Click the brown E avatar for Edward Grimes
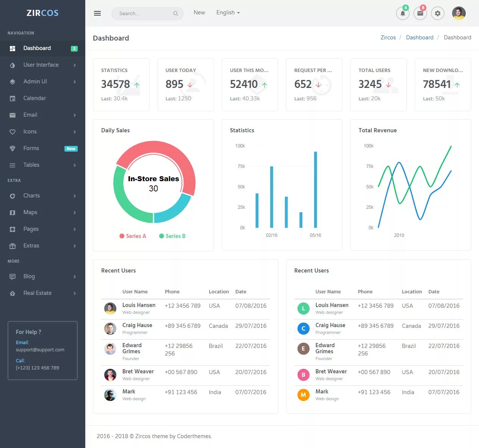 (303, 349)
